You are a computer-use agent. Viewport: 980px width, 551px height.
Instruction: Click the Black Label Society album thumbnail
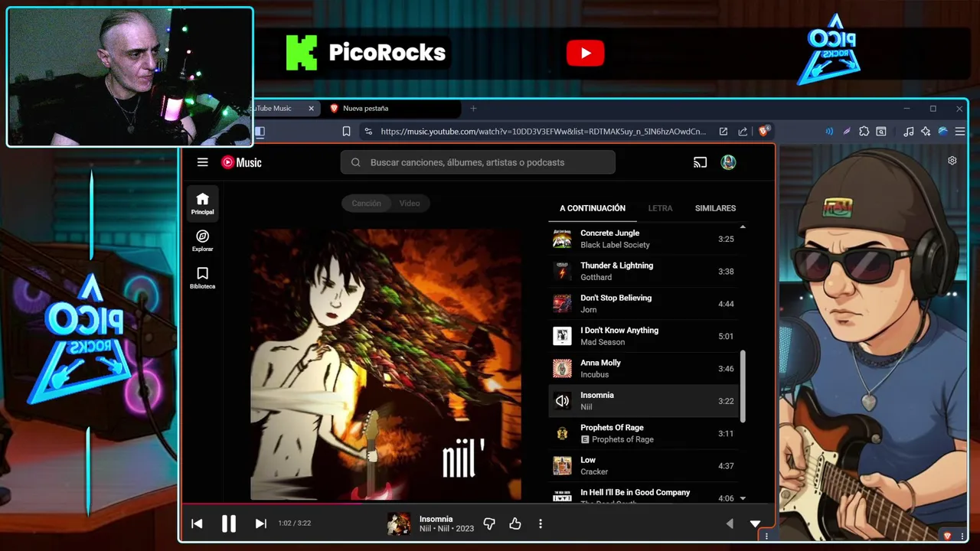(562, 239)
